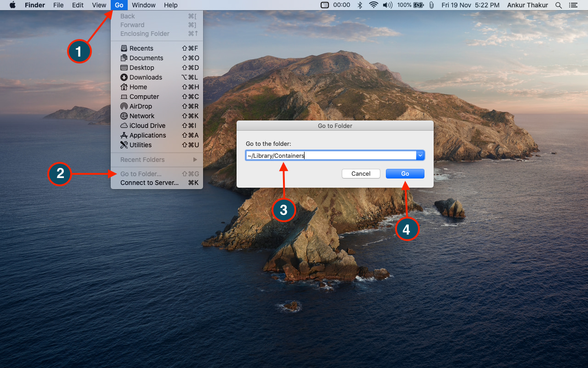The image size is (588, 368).
Task: Open the Window menu
Action: click(x=143, y=5)
